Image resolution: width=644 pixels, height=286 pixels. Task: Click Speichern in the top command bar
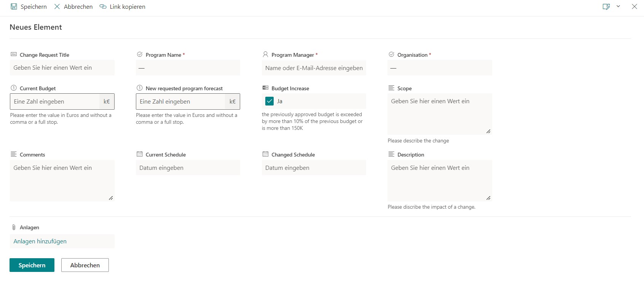coord(33,7)
